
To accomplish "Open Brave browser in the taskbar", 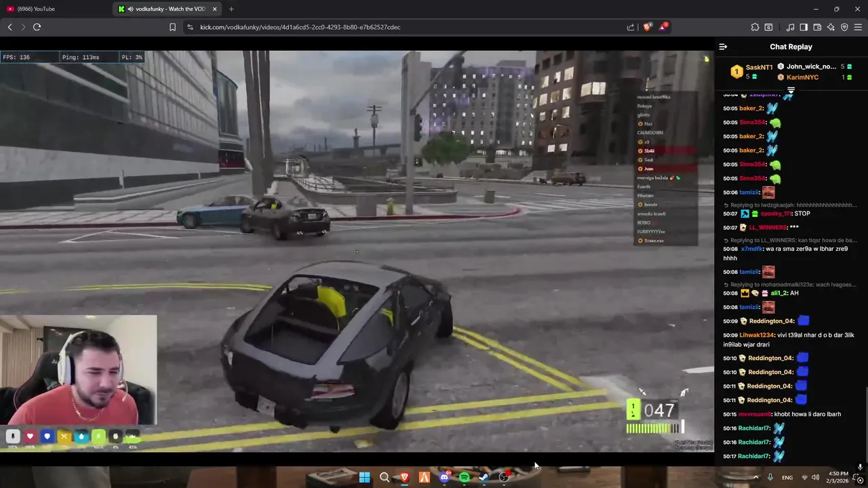I will 404,477.
